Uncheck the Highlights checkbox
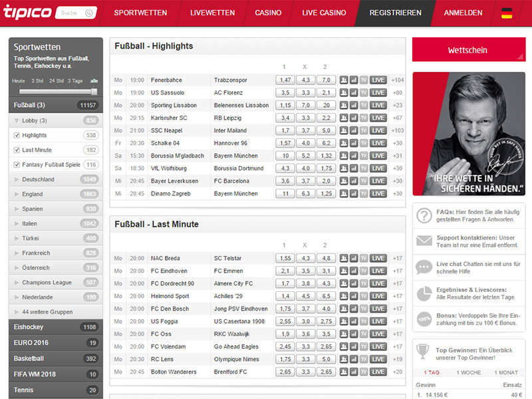This screenshot has height=399, width=532. pyautogui.click(x=17, y=136)
